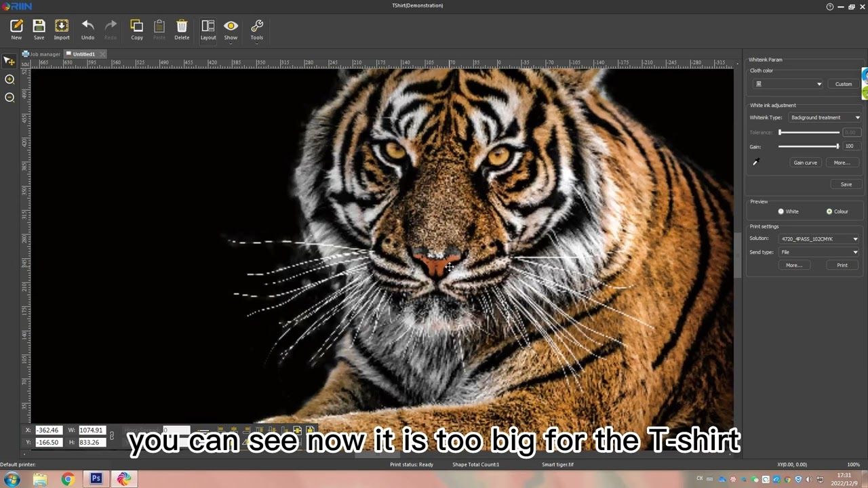Image resolution: width=868 pixels, height=488 pixels.
Task: Open the Cloth color dropdown
Action: 788,84
